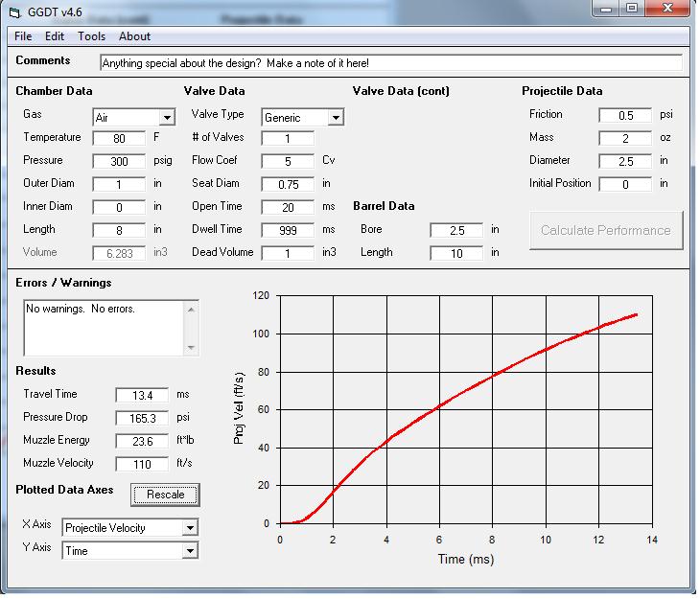Click the Calculate Performance button
The image size is (700, 599).
(x=605, y=230)
